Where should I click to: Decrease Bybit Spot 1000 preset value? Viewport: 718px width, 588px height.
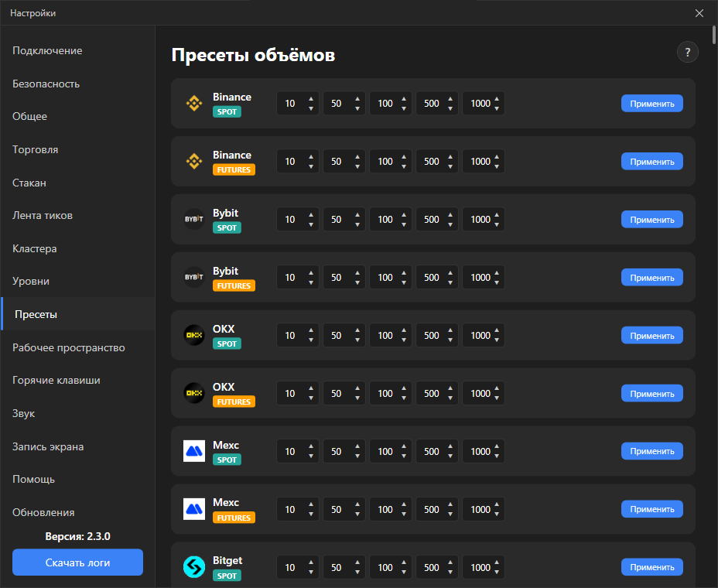click(497, 224)
